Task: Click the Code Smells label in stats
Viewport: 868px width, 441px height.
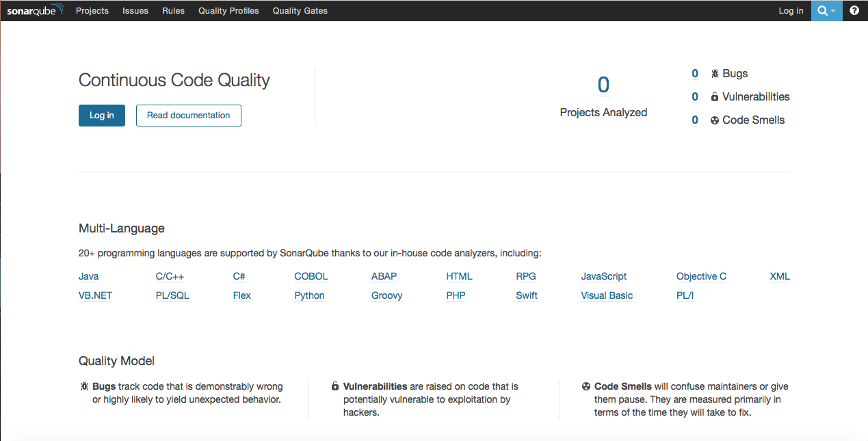Action: click(x=754, y=120)
